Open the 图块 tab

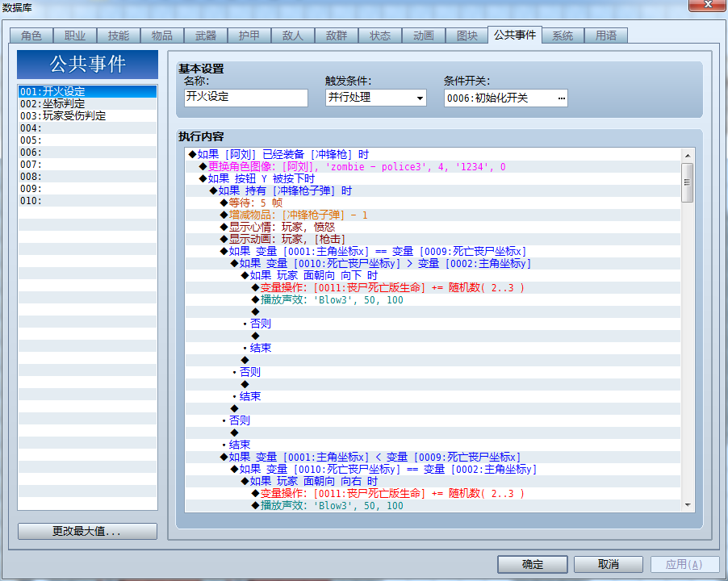tap(467, 36)
